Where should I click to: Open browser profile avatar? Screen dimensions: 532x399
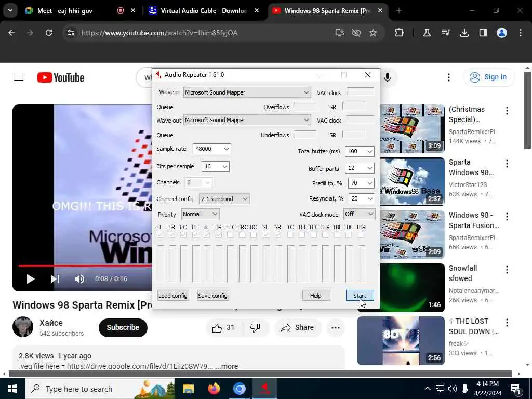(x=502, y=33)
